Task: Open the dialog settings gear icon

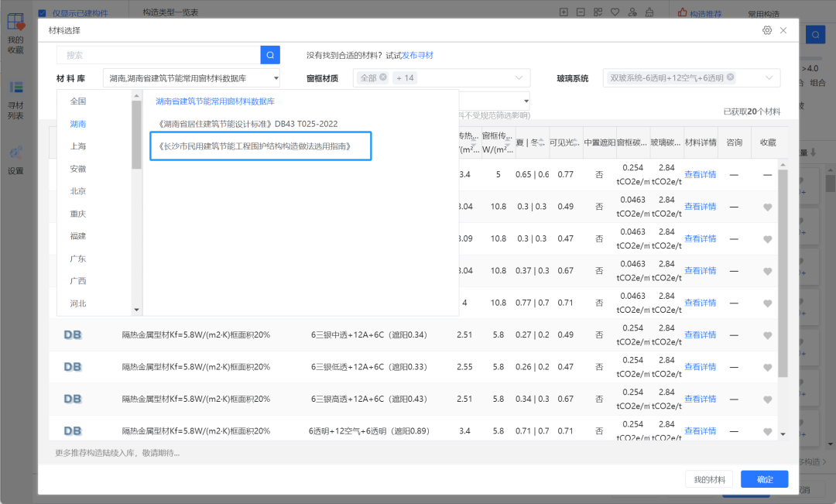Action: pos(767,30)
